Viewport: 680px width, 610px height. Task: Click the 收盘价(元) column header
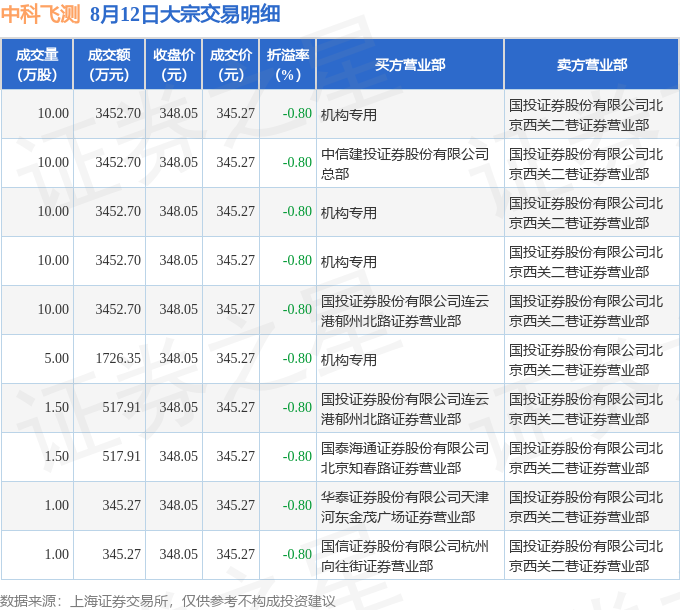click(173, 65)
